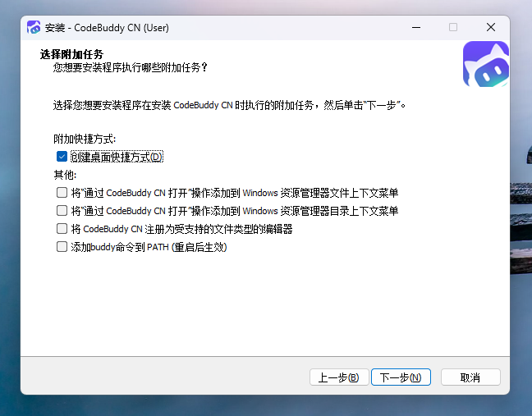
Task: Go back with the 上一步(B) button
Action: click(x=338, y=377)
